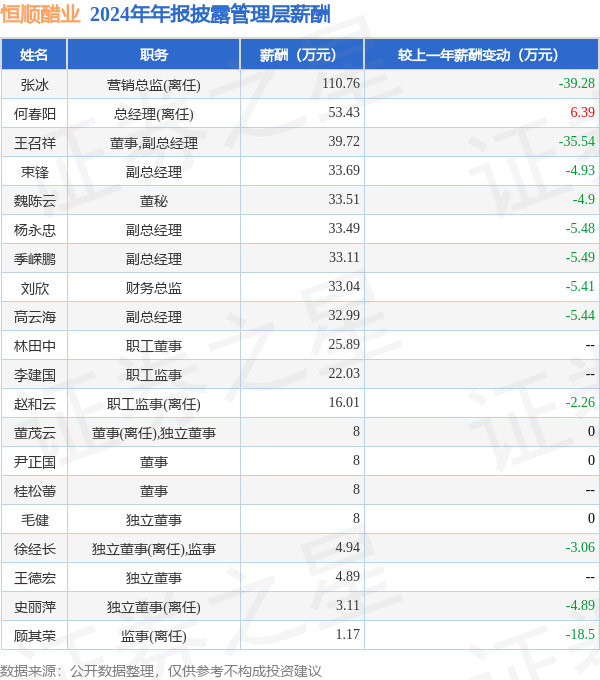Select the name 毛健
Viewport: 600px width, 680px height.
click(x=35, y=520)
